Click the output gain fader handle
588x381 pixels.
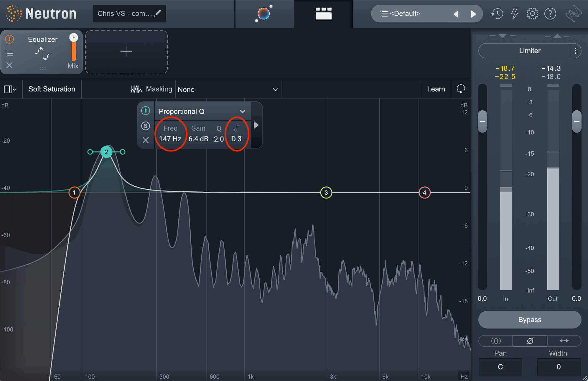click(x=577, y=121)
